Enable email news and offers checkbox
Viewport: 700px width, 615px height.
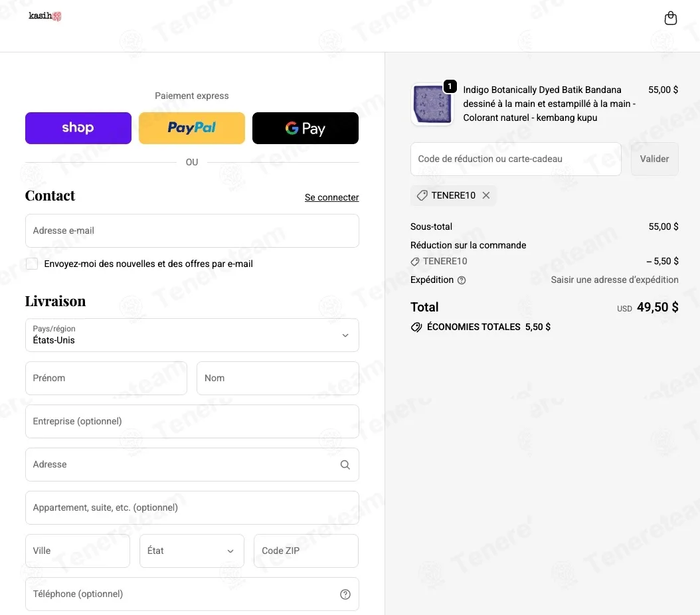click(x=32, y=264)
